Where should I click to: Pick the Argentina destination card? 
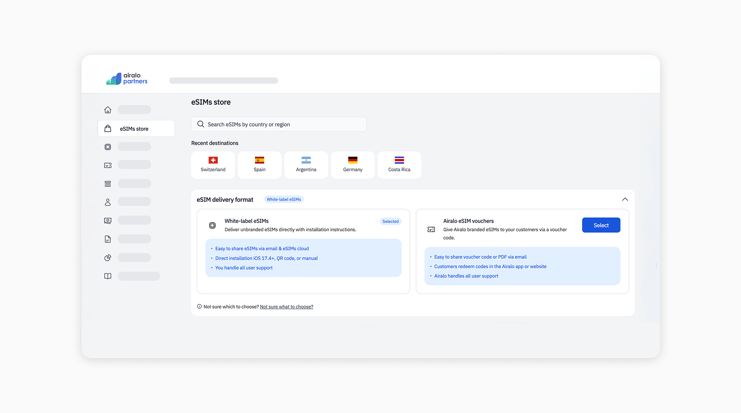(x=306, y=164)
